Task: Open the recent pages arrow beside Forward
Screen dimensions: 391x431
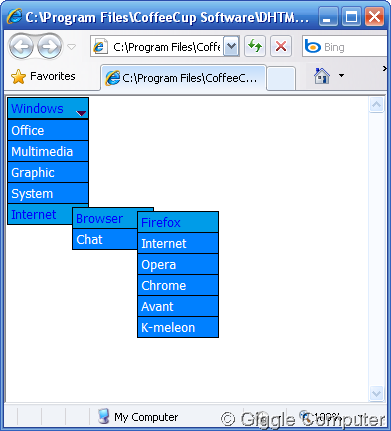Action: [72, 47]
